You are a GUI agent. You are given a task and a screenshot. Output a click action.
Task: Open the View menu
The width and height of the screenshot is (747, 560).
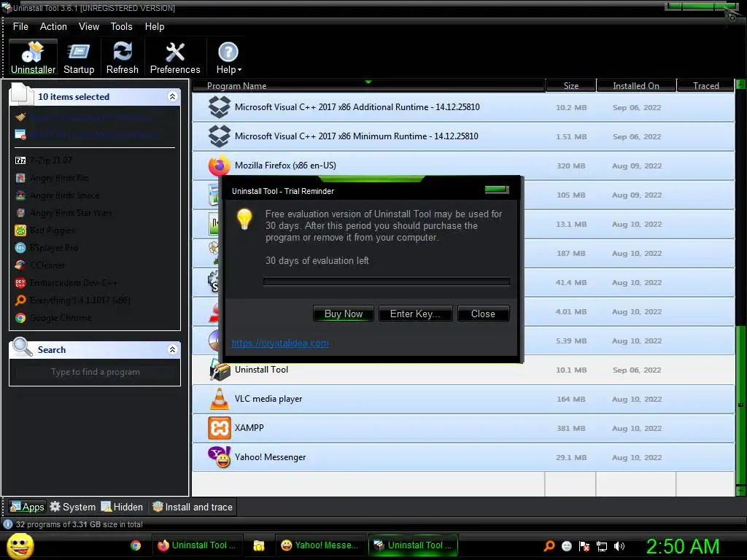[x=88, y=27]
